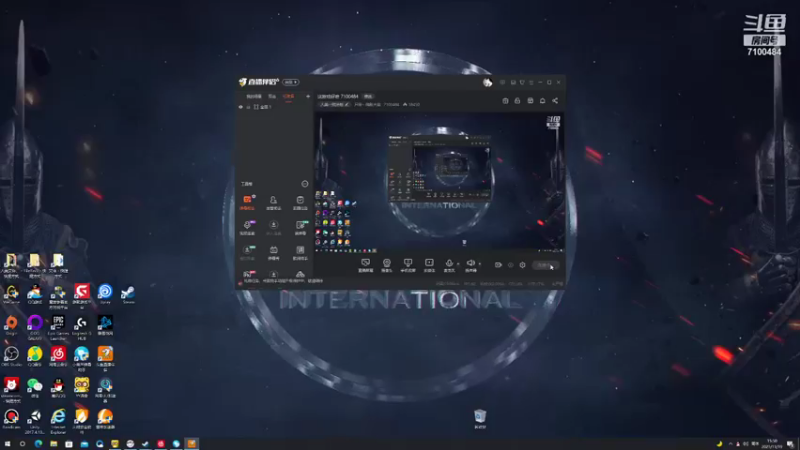Open the Epic Games Launcher shortcut
The height and width of the screenshot is (450, 800).
pyautogui.click(x=58, y=327)
